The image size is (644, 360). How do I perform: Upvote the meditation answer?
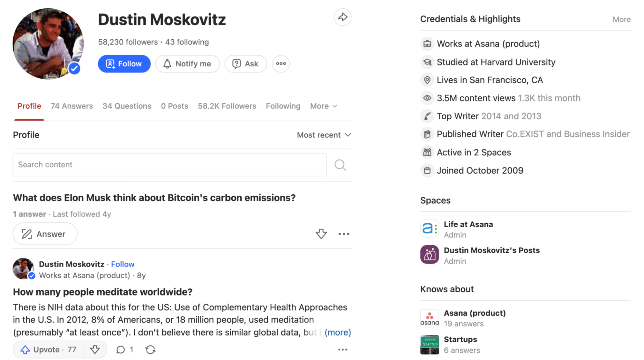tap(48, 350)
